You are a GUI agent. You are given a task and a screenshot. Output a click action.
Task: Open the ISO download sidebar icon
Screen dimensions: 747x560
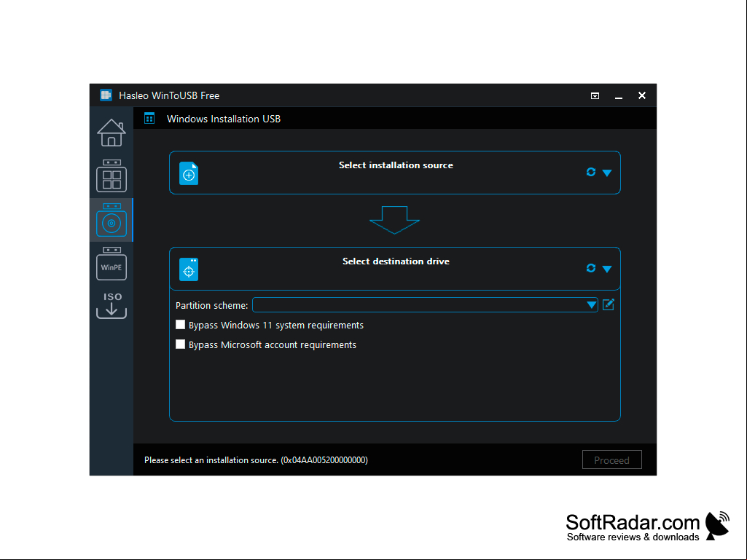(111, 305)
